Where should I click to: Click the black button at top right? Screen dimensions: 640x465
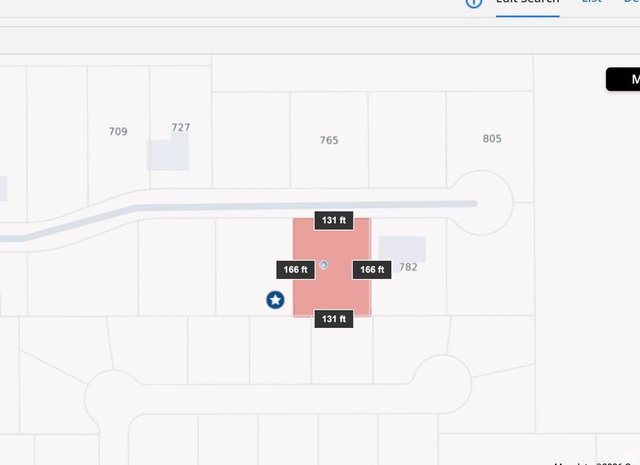point(623,80)
